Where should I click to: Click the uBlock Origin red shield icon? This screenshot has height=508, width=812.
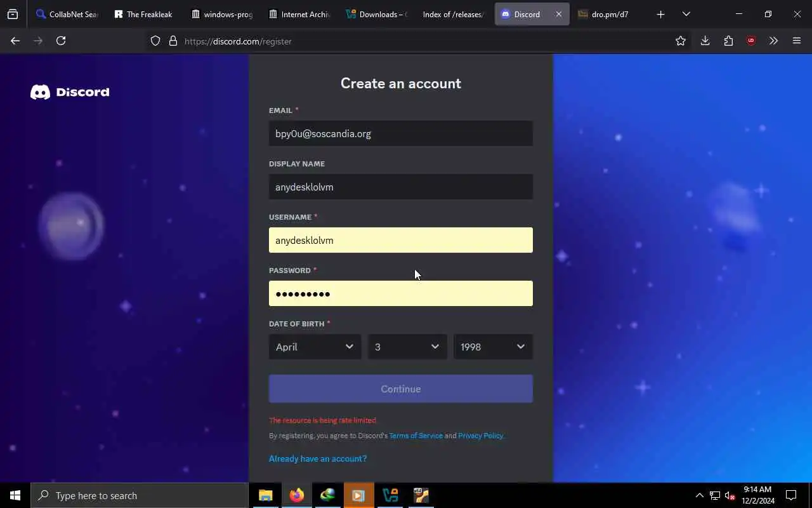(x=751, y=41)
